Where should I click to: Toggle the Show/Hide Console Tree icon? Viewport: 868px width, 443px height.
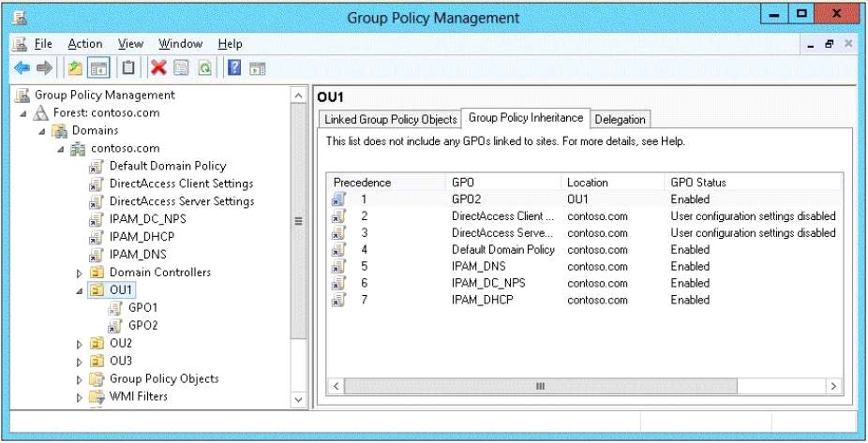pyautogui.click(x=99, y=67)
